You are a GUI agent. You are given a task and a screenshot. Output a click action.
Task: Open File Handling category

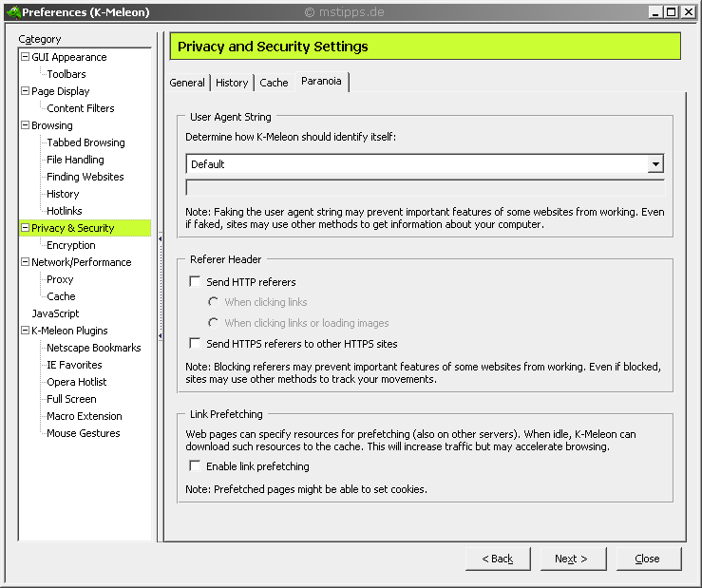[x=75, y=160]
